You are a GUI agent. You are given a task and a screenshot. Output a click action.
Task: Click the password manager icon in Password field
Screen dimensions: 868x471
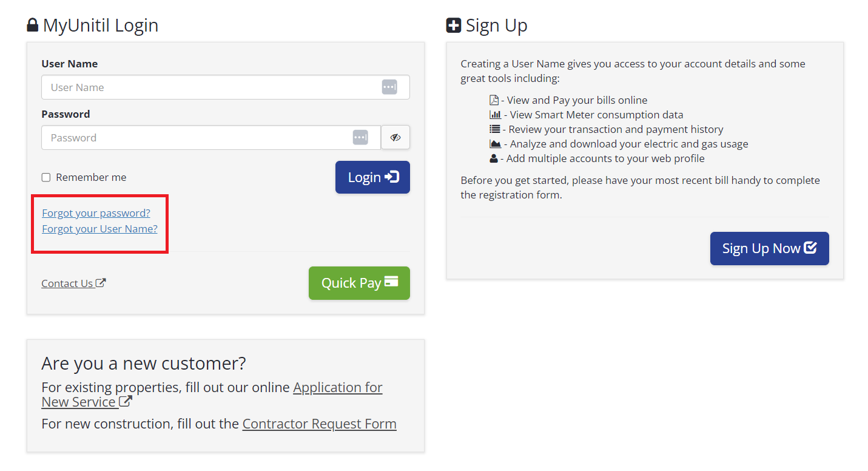360,137
